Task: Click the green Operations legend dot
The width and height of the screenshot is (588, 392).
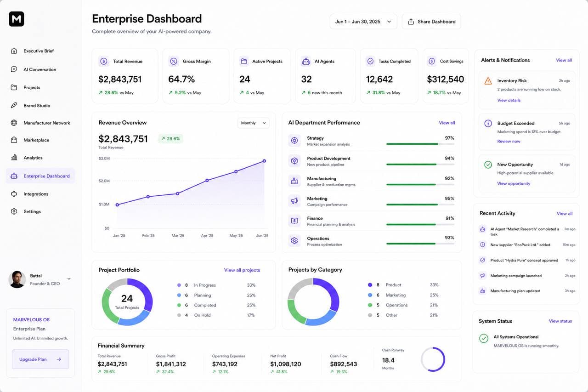Action: pyautogui.click(x=370, y=305)
